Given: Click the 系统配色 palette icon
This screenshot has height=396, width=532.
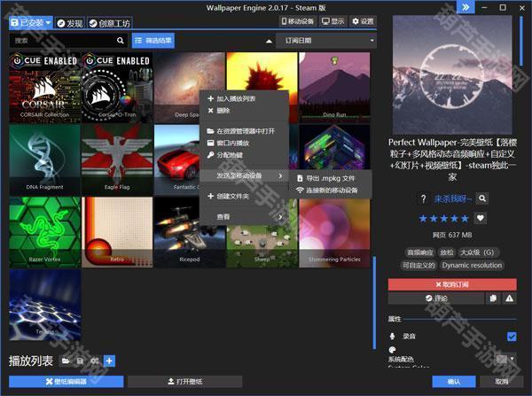Looking at the screenshot, I should pos(392,350).
